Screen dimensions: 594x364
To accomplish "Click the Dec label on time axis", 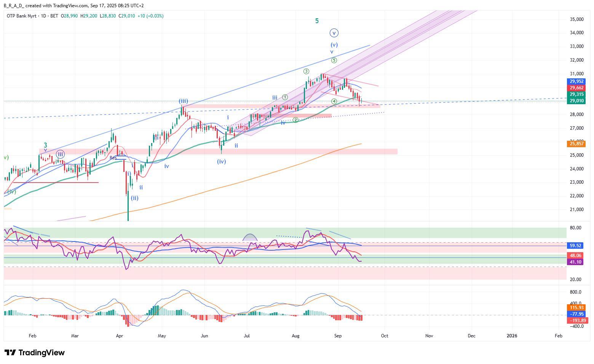I will click(471, 336).
